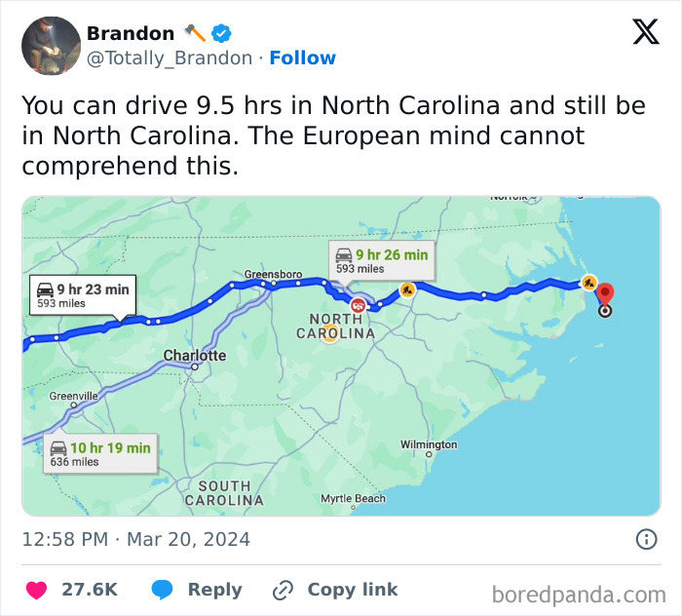Click the blue verified badge

click(x=221, y=33)
